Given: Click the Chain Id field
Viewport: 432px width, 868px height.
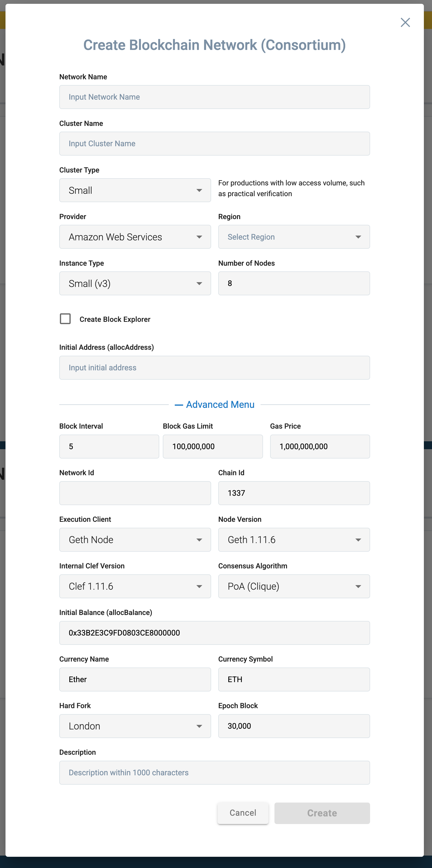Looking at the screenshot, I should [294, 493].
